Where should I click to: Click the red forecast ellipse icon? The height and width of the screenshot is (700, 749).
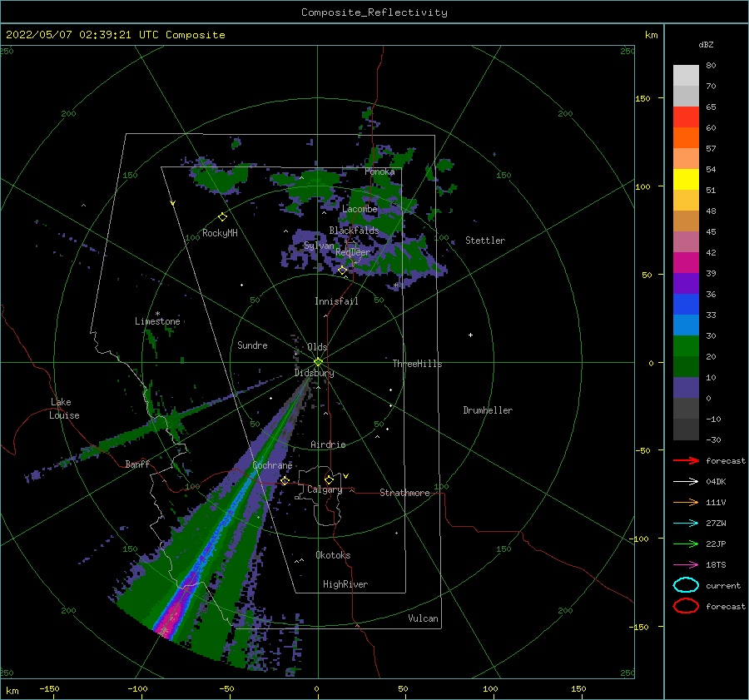[686, 606]
